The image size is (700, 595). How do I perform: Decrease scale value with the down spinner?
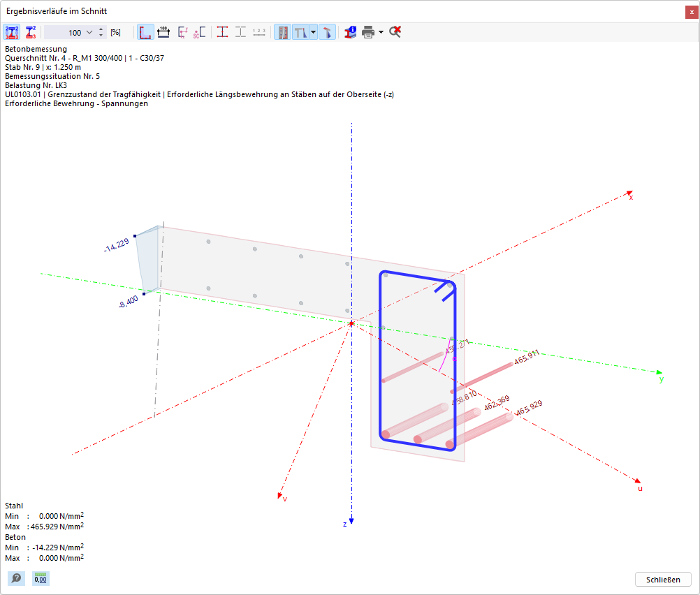(x=101, y=35)
